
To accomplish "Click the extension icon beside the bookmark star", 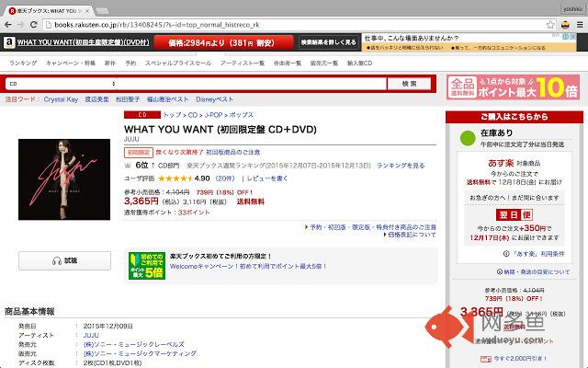I will pyautogui.click(x=565, y=25).
